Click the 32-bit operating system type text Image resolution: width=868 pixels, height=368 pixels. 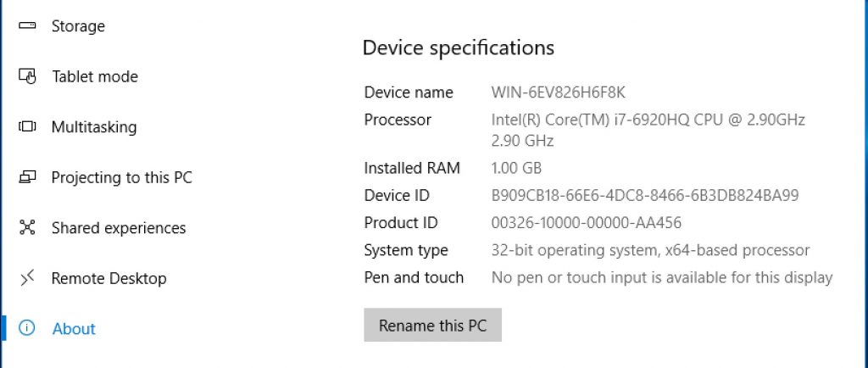(650, 250)
